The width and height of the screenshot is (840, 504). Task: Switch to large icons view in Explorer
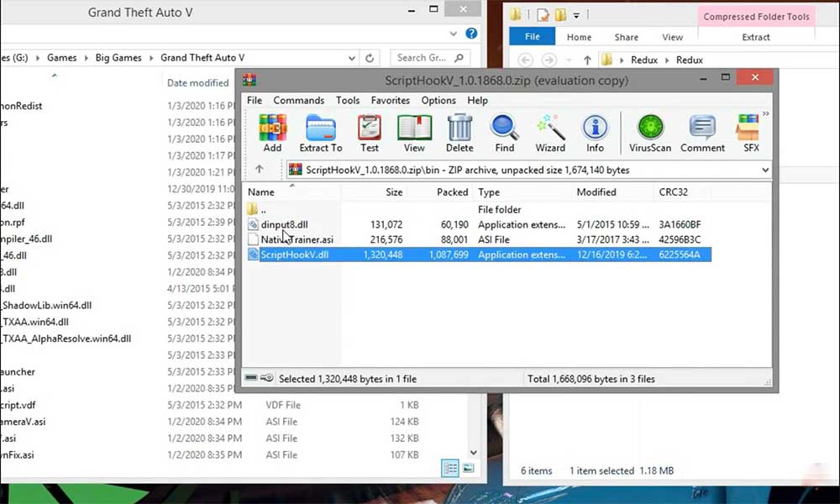[468, 469]
